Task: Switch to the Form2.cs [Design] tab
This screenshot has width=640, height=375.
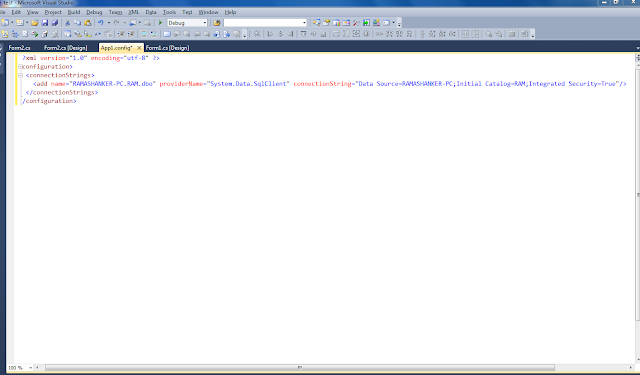Action: click(65, 48)
